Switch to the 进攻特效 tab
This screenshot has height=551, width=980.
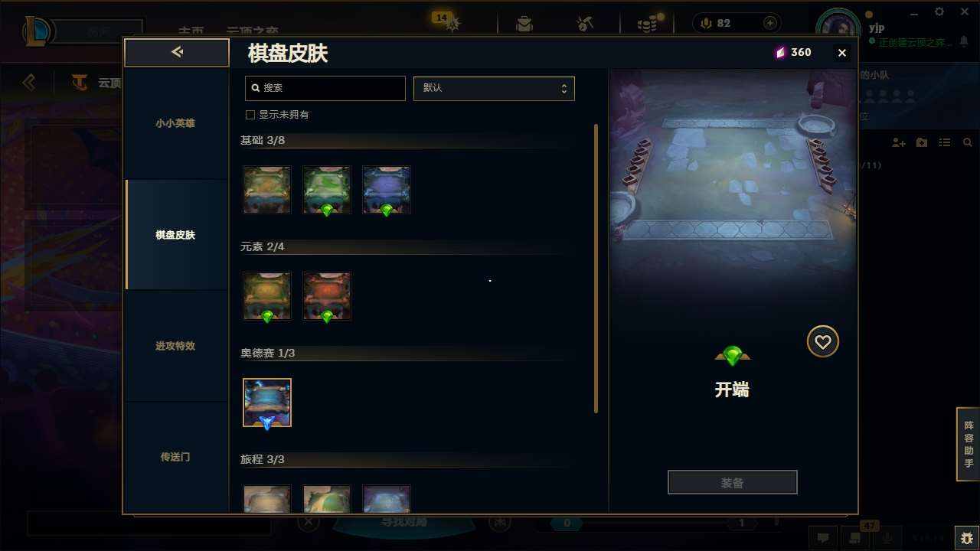176,346
